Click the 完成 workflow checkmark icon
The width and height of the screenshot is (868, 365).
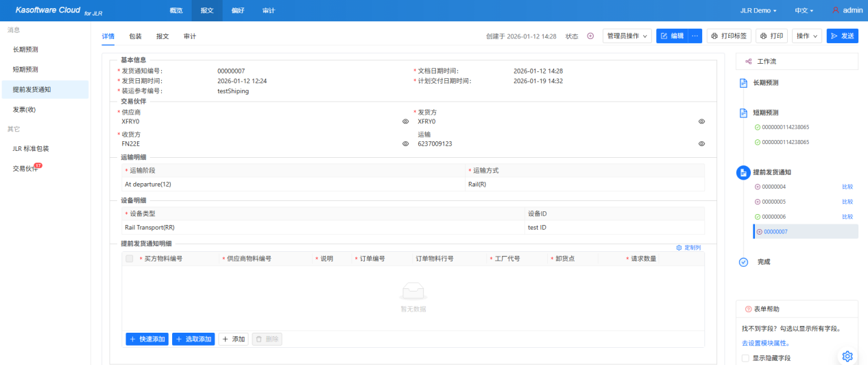[x=743, y=262]
